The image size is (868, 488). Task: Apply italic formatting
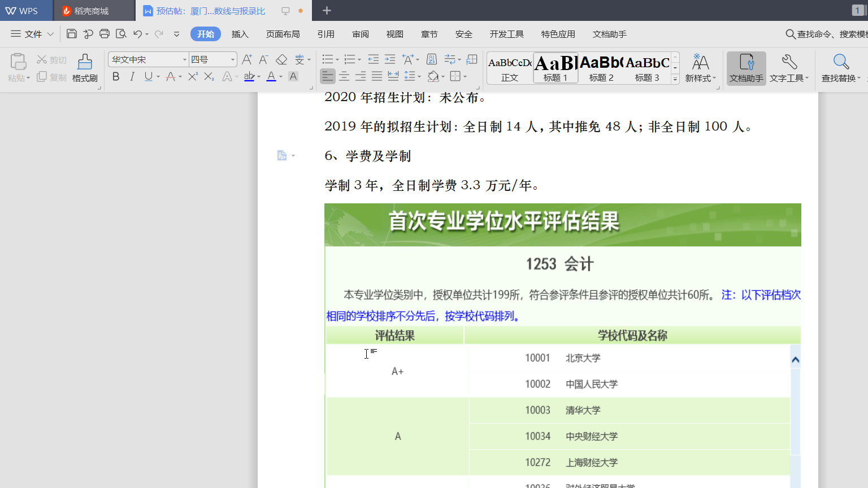131,77
